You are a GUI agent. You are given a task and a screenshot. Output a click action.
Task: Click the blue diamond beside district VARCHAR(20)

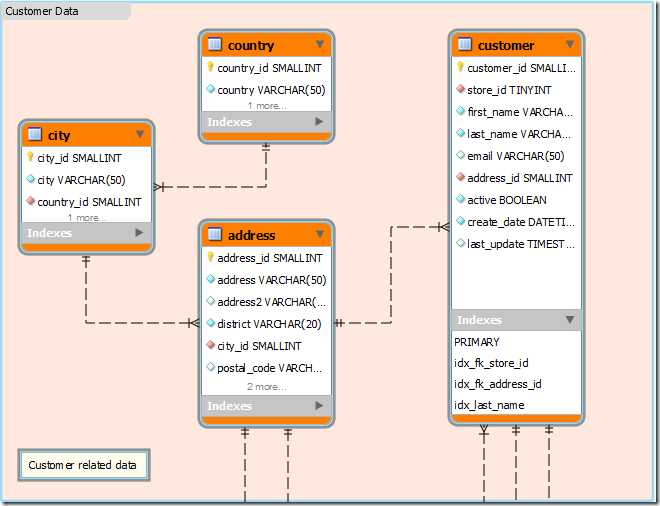[x=211, y=323]
